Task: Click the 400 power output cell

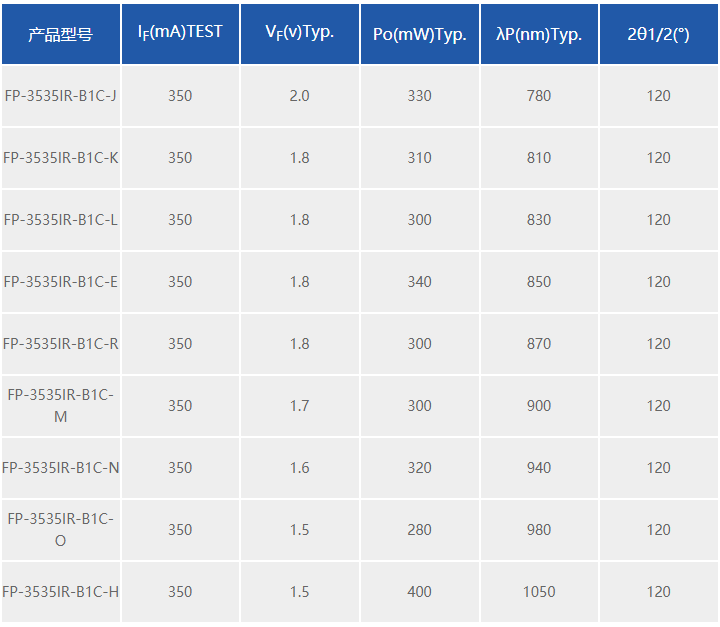Action: (x=420, y=592)
